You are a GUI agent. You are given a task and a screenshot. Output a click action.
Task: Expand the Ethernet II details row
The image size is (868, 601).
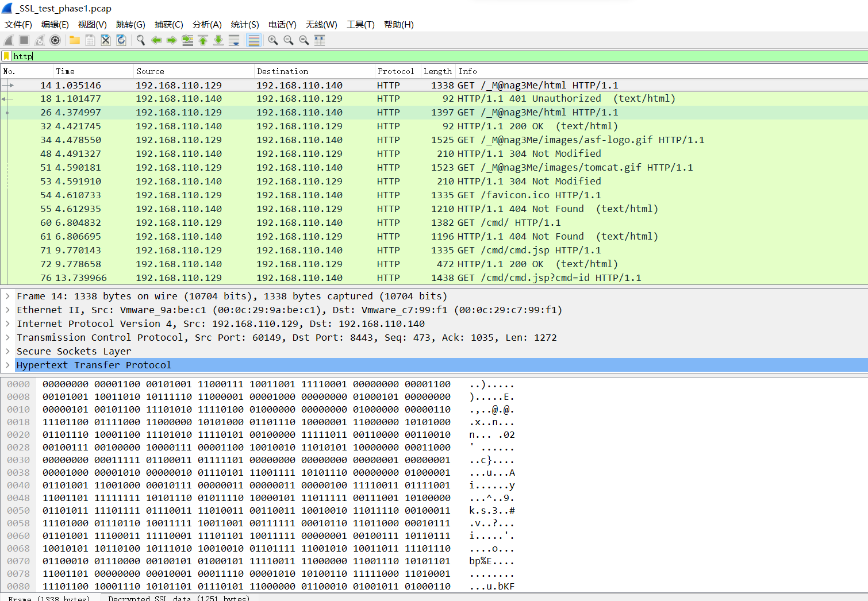pyautogui.click(x=7, y=310)
